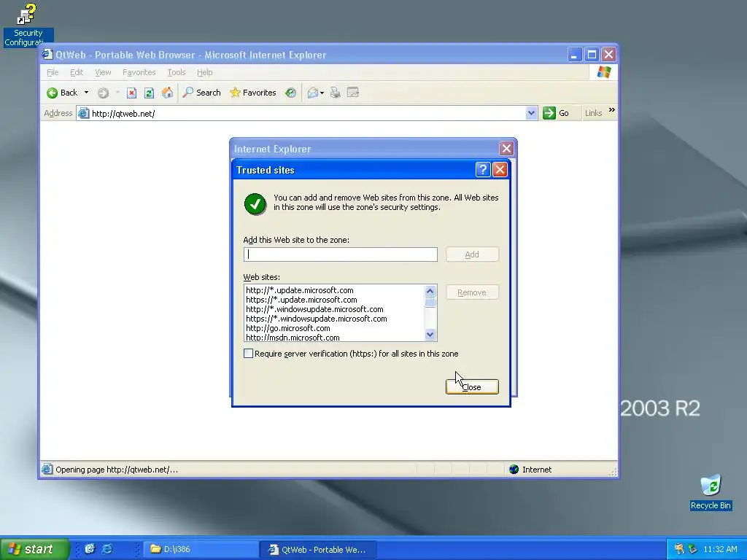Viewport: 747px width, 560px height.
Task: Click the Remove button in Trusted sites
Action: [472, 292]
